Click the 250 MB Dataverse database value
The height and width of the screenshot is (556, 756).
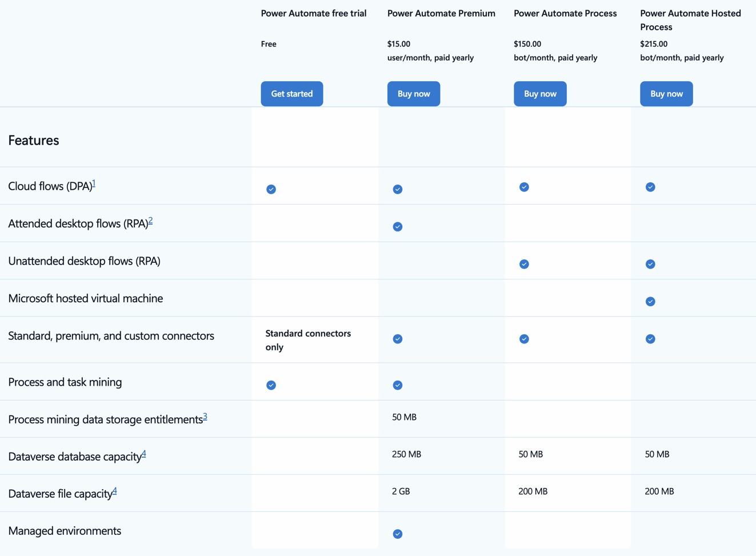coord(407,454)
